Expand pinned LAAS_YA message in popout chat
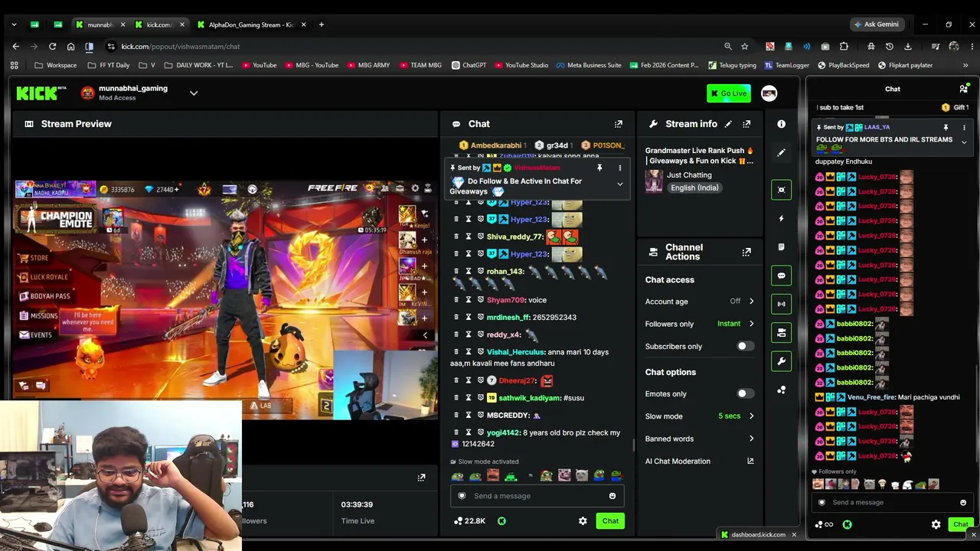Viewport: 980px width, 551px height. point(964,142)
